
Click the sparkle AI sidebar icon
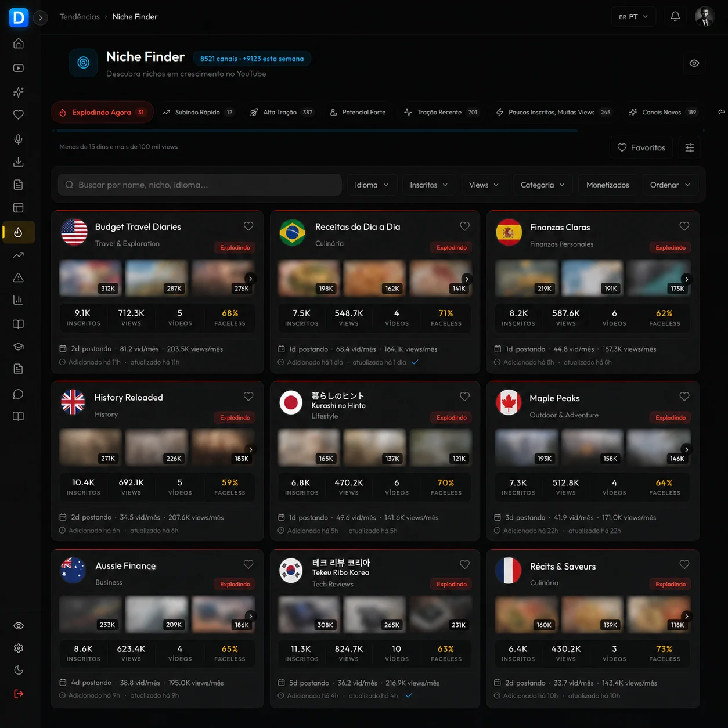19,92
